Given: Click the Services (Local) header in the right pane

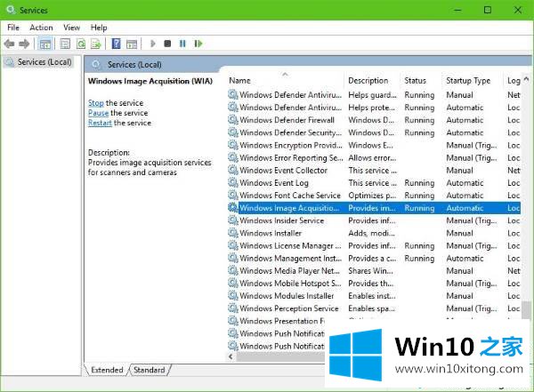Looking at the screenshot, I should [x=134, y=64].
